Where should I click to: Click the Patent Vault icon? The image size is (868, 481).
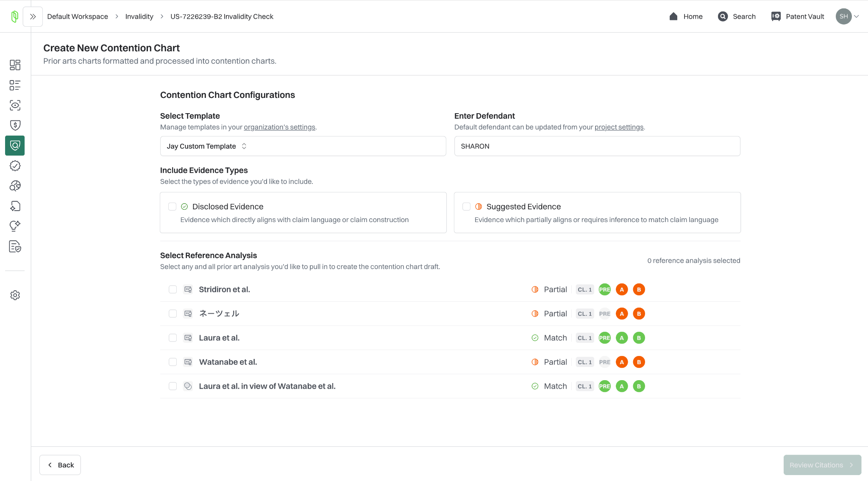(776, 17)
